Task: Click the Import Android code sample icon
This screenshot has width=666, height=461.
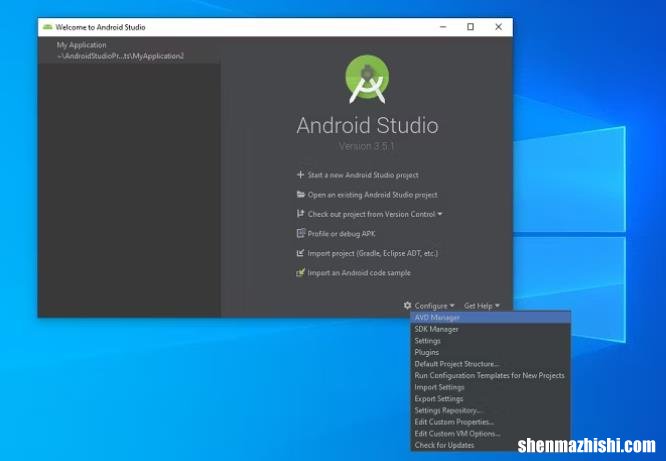Action: pos(301,272)
